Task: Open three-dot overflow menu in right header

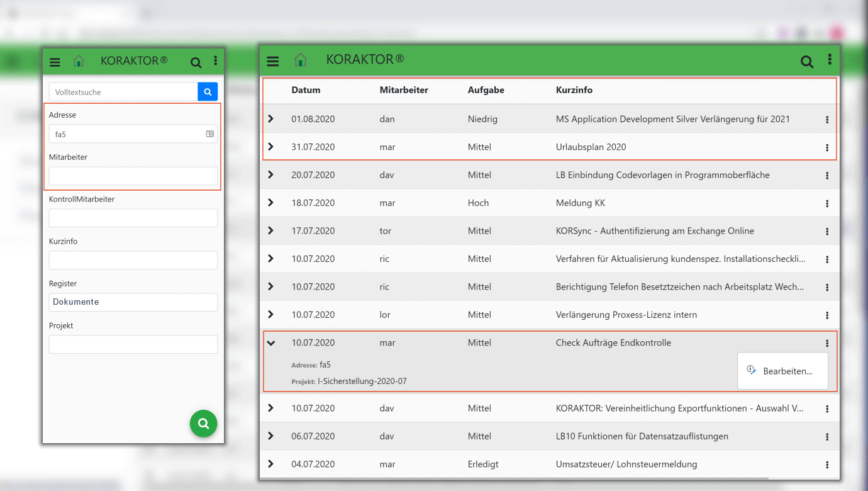Action: tap(830, 60)
